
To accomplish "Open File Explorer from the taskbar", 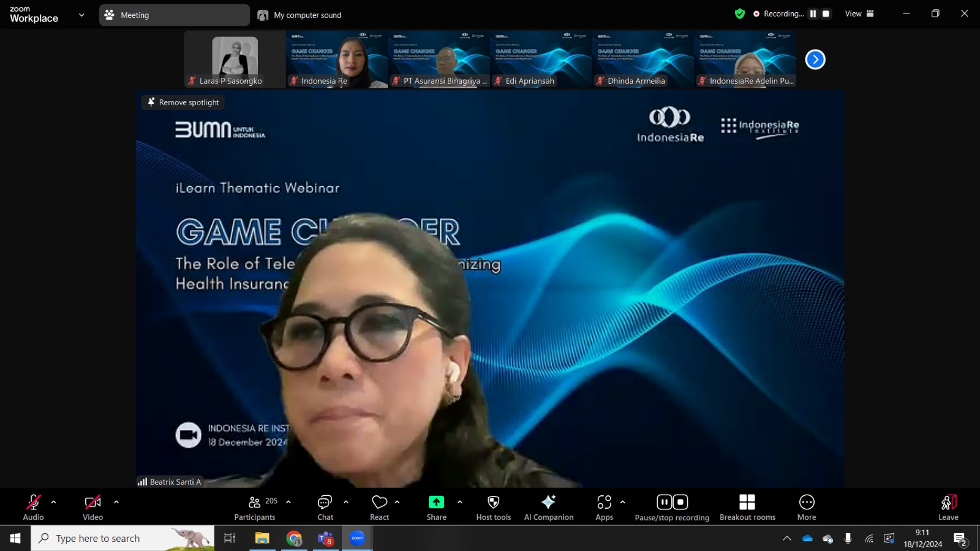I will (x=262, y=538).
